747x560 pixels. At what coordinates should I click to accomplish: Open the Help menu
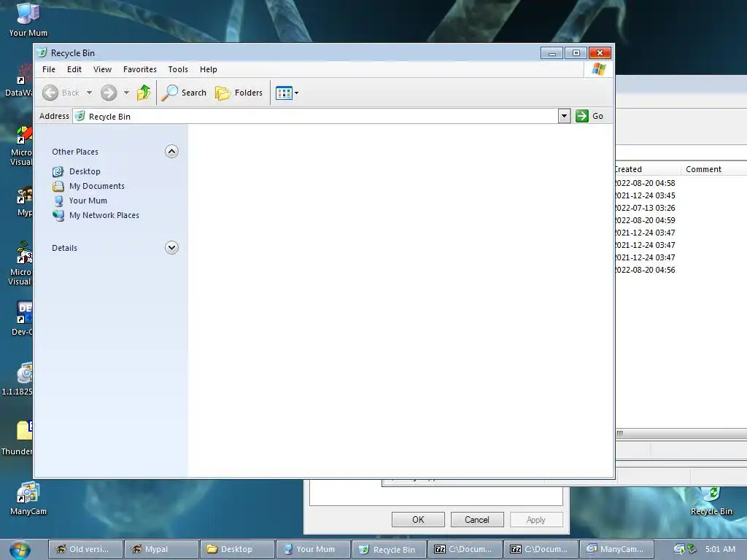208,69
